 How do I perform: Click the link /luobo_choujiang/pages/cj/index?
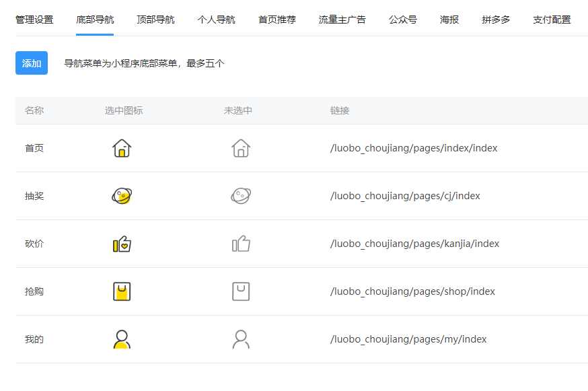405,196
